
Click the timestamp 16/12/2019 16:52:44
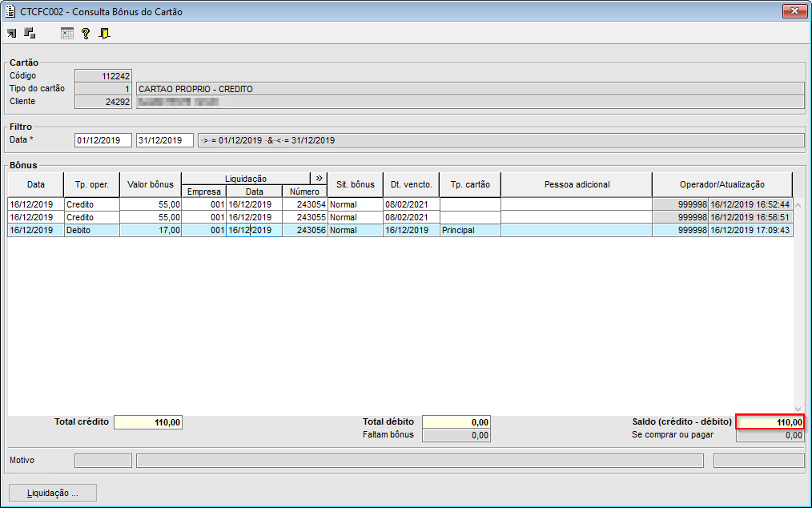pyautogui.click(x=750, y=204)
